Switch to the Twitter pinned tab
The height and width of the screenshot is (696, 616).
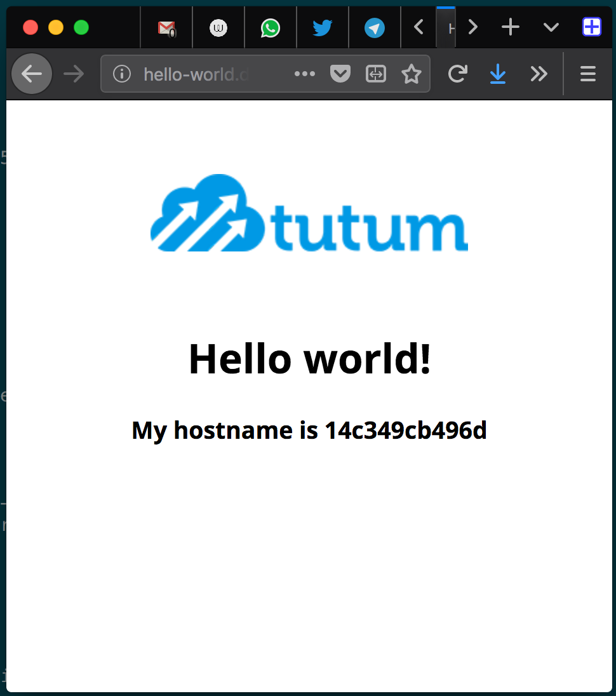click(322, 28)
